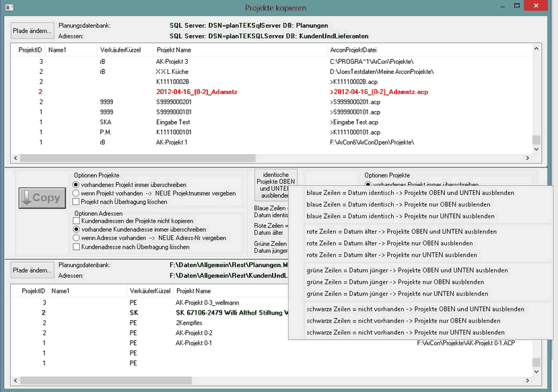558x392 pixels.
Task: Select 'schwarze Zeilen' Projekte nur UNTEN ausblenden
Action: [396, 332]
